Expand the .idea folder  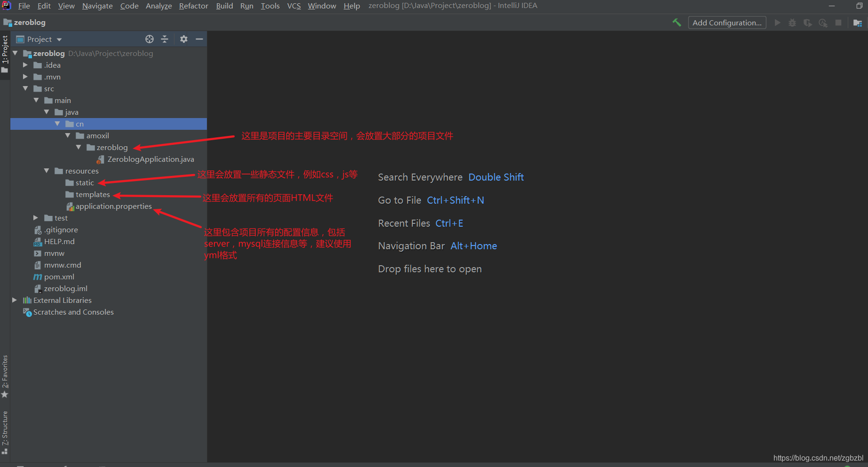25,65
